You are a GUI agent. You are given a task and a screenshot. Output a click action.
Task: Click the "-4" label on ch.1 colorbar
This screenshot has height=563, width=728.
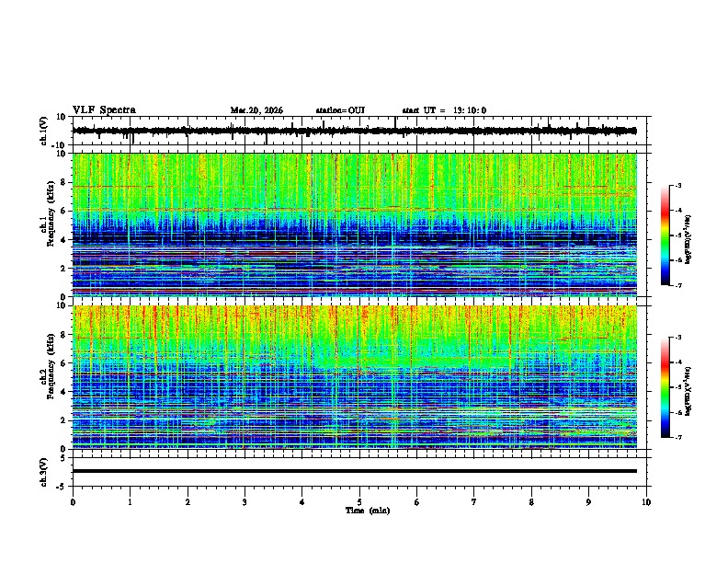click(x=677, y=210)
